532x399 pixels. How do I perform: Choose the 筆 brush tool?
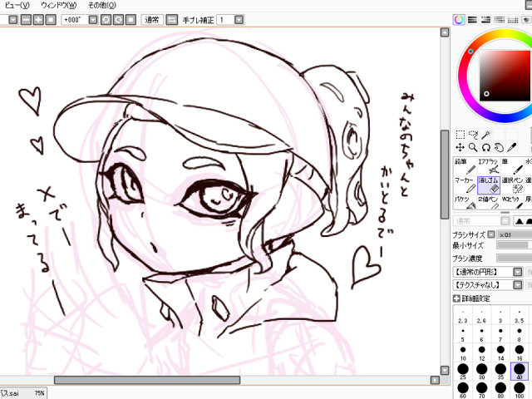[512, 166]
